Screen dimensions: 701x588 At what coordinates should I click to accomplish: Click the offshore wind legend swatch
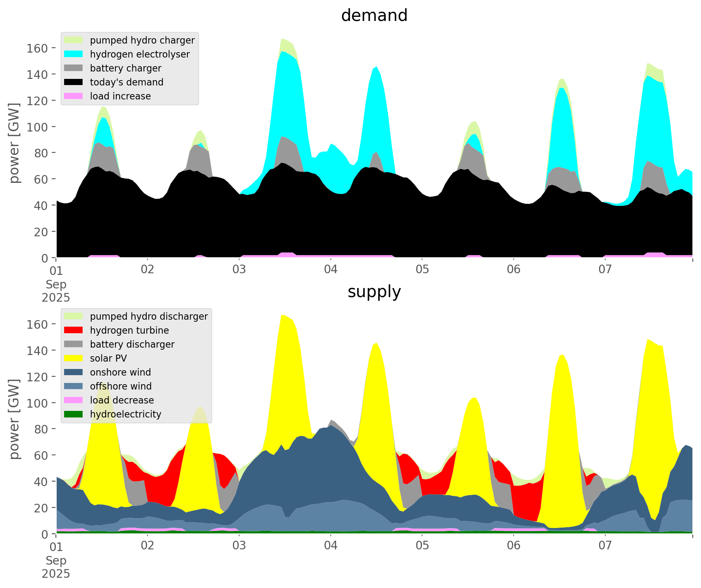pos(74,386)
